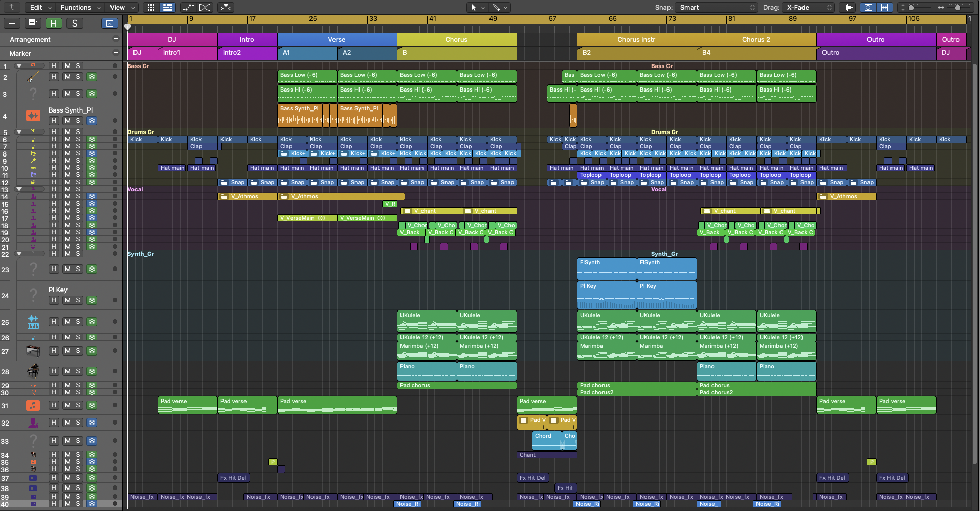Click the Flex show/hide icon in toolbar
The image size is (980, 511).
(x=205, y=7)
